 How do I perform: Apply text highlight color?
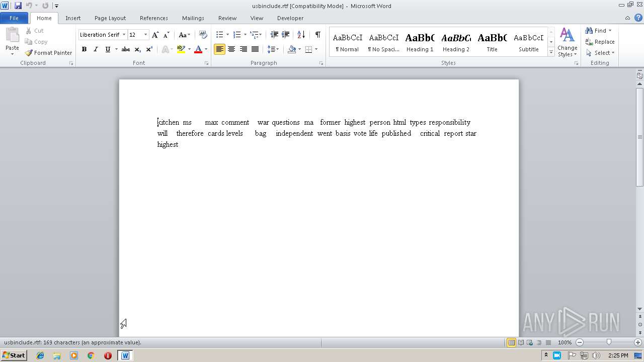pos(181,49)
